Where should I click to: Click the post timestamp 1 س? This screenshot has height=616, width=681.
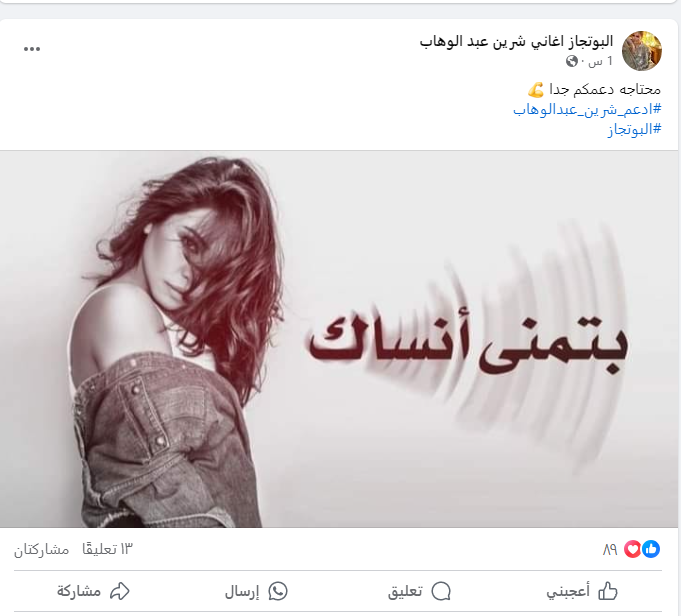(x=601, y=61)
